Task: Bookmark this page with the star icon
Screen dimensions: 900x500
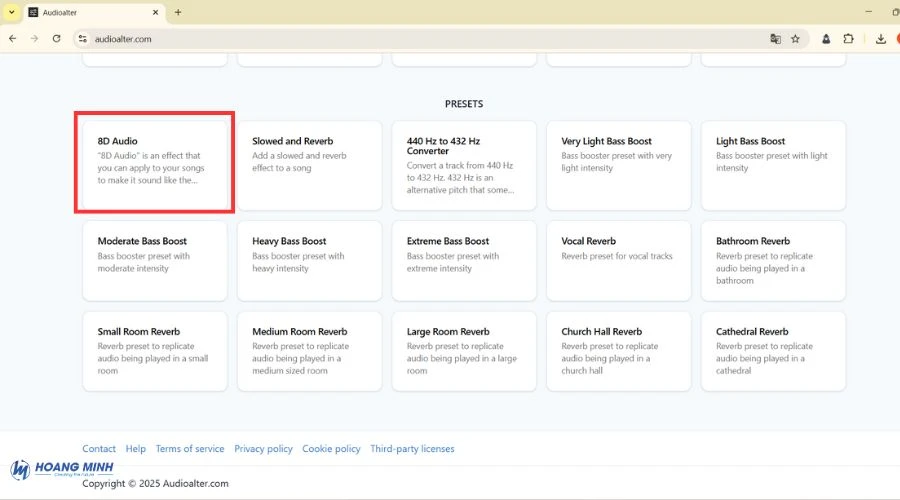Action: point(795,39)
